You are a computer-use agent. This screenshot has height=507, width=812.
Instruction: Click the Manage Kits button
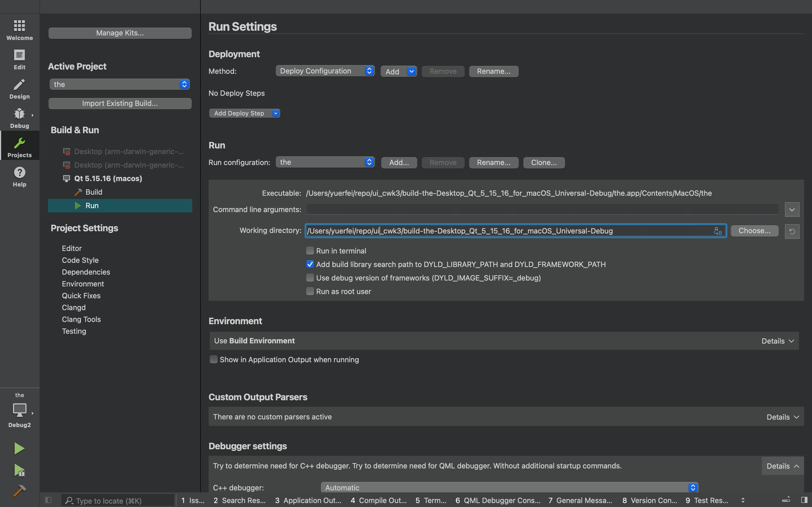120,33
